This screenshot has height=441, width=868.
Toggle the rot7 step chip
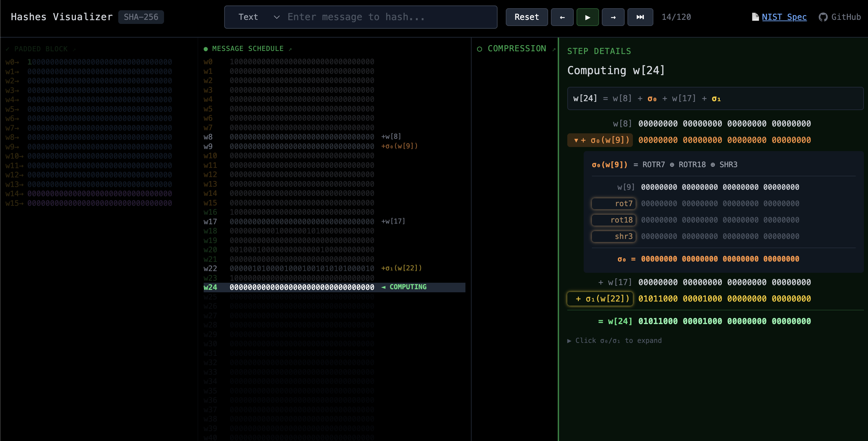coord(614,204)
